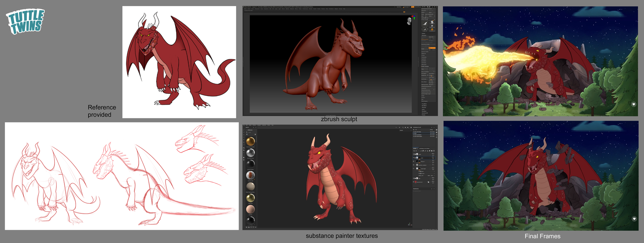Toggle visibility of scaleColor_variations layer
The width and height of the screenshot is (644, 243).
(413, 165)
